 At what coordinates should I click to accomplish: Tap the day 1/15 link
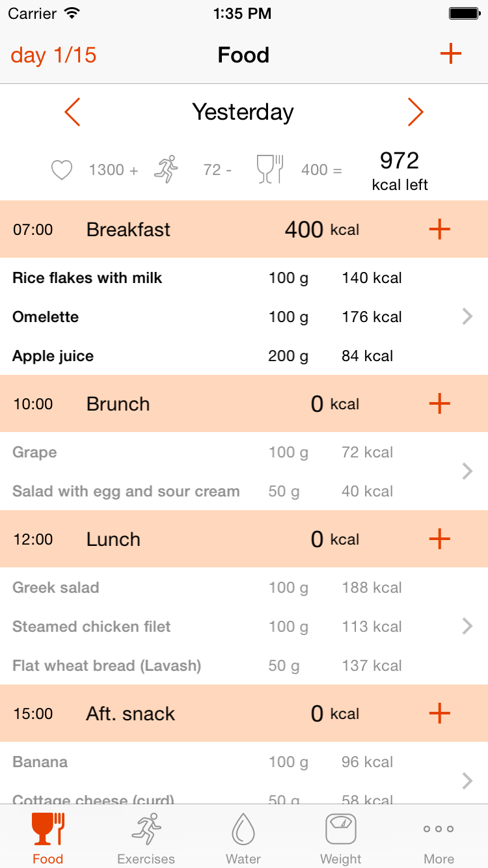[53, 55]
